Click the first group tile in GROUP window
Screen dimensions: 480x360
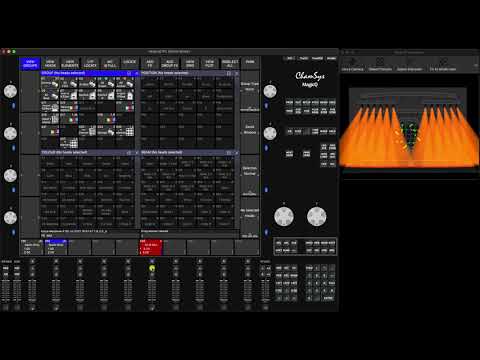pos(50,83)
